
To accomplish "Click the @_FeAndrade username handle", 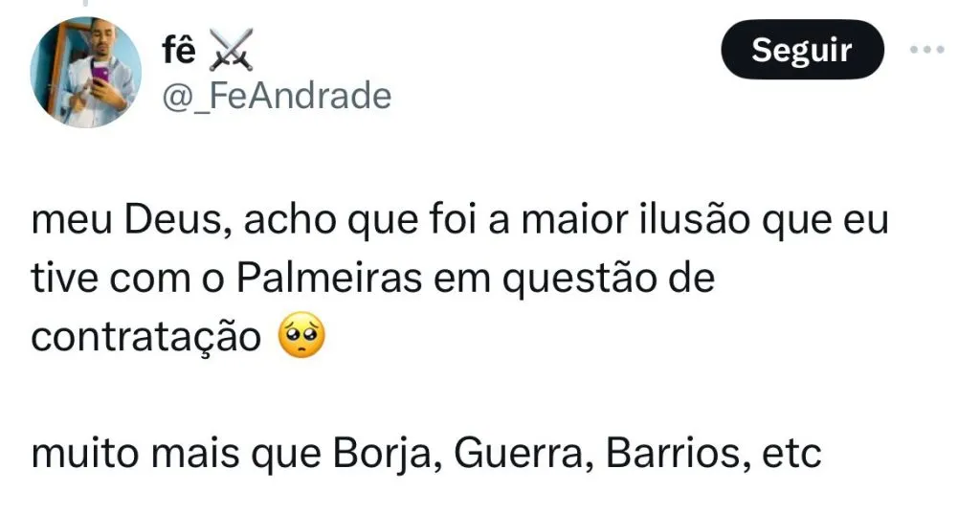I will [277, 96].
